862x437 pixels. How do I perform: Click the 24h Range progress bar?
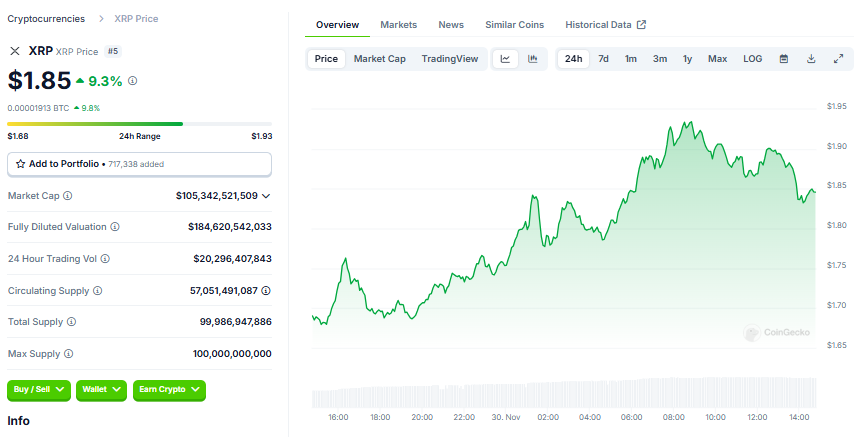(x=139, y=124)
